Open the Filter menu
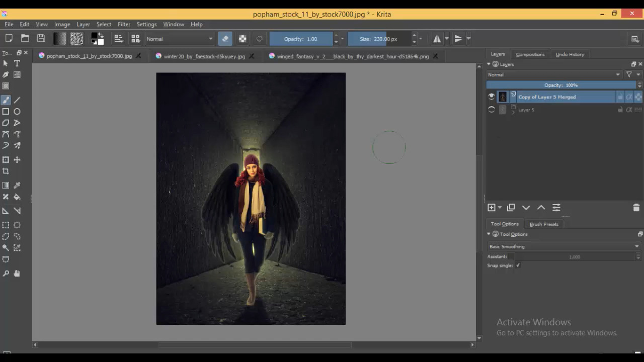Screen dimensions: 644x362 point(124,24)
